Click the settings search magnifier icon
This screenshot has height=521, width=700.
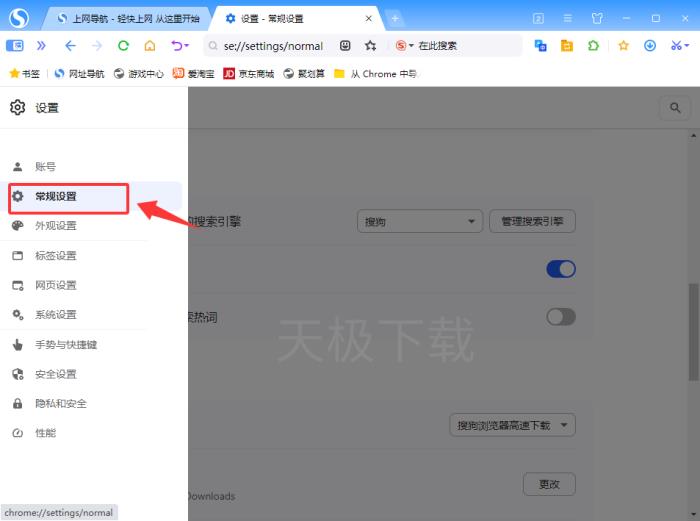pyautogui.click(x=675, y=108)
